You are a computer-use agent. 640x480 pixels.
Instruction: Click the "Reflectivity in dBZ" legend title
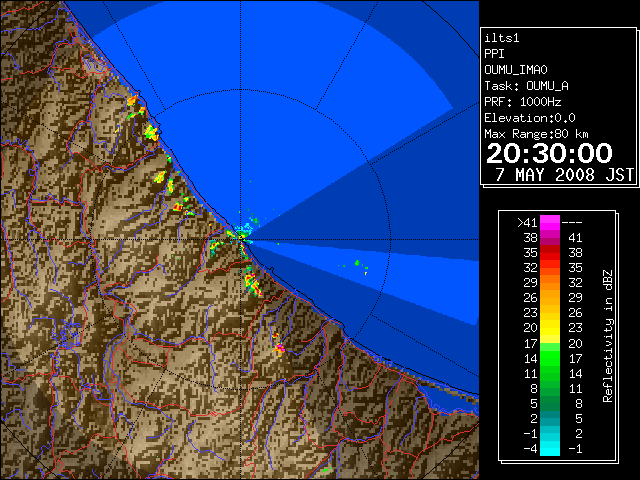click(x=607, y=336)
